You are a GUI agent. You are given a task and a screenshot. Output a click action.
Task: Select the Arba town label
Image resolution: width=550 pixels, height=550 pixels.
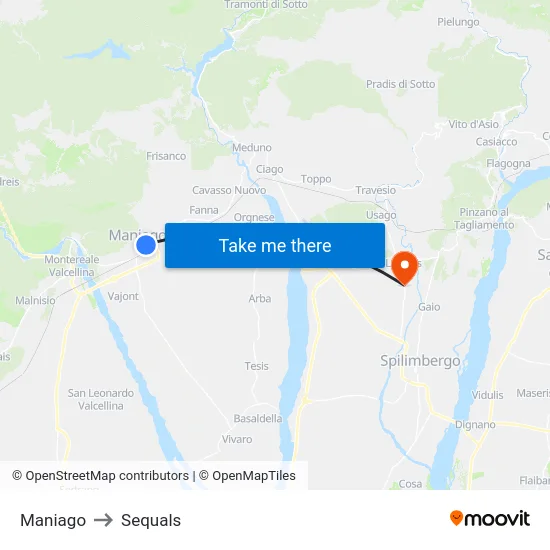[x=260, y=299]
